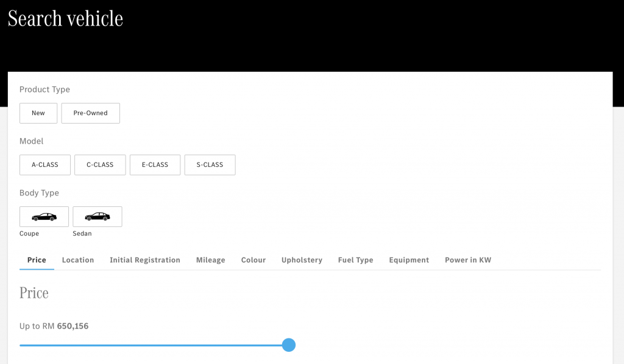
Task: Click the large 'Price' section heading
Action: tap(34, 293)
